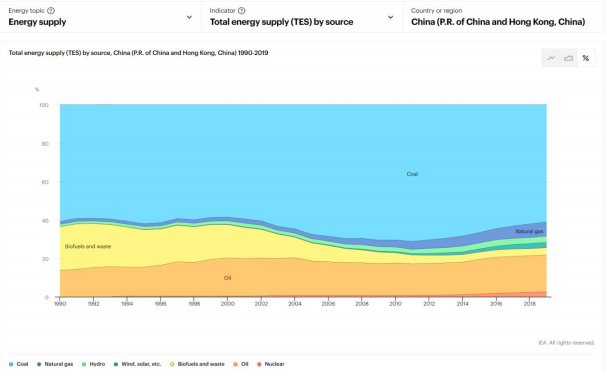This screenshot has width=607, height=377.
Task: Click the 2010 x-axis year label
Action: coord(395,304)
